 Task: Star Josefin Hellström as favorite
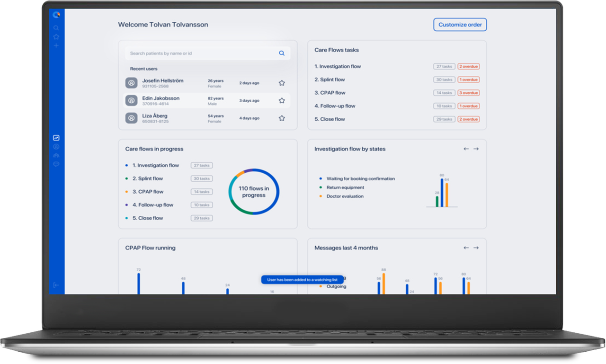click(x=282, y=83)
